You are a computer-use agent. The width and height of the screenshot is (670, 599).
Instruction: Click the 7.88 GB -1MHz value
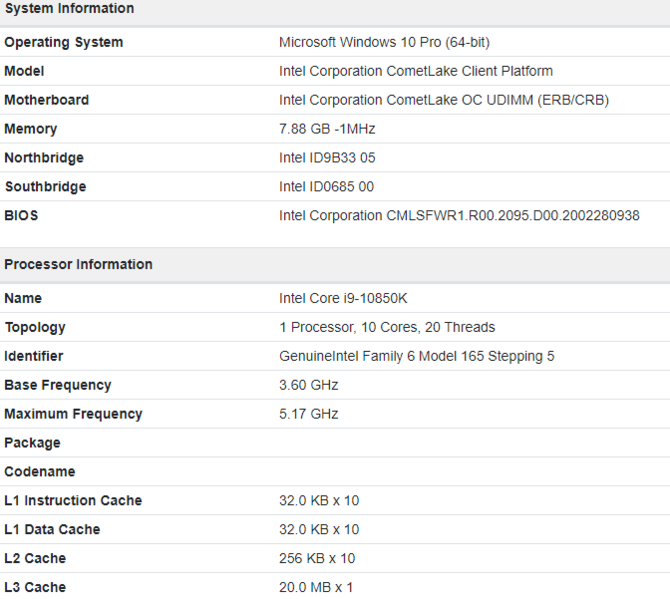[x=327, y=129]
